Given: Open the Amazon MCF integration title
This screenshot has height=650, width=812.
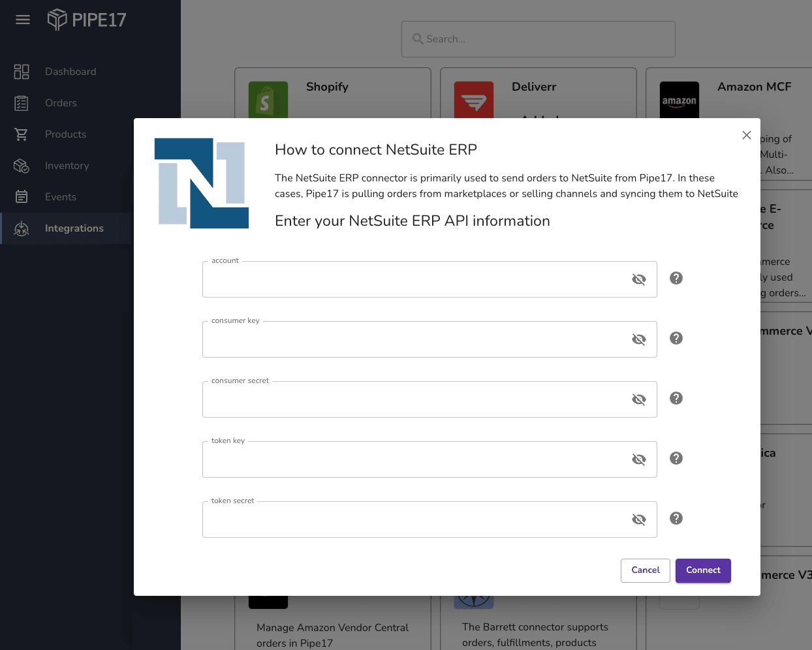Looking at the screenshot, I should 755,87.
